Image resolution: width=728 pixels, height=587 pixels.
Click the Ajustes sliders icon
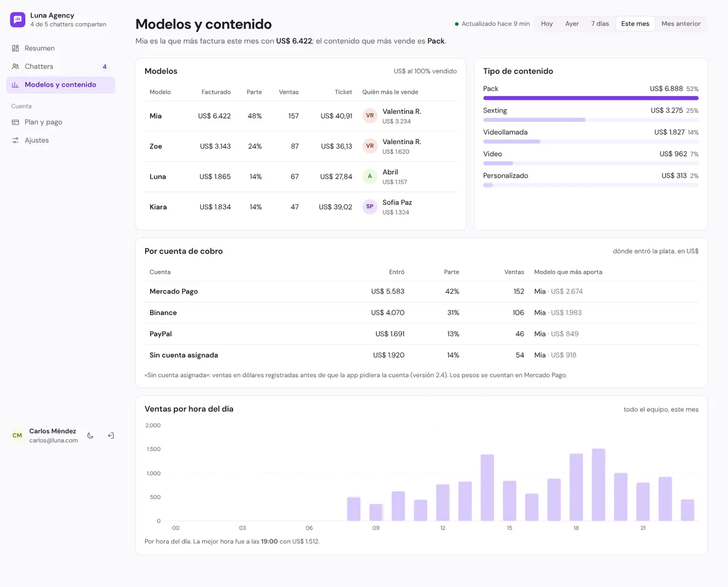click(16, 140)
